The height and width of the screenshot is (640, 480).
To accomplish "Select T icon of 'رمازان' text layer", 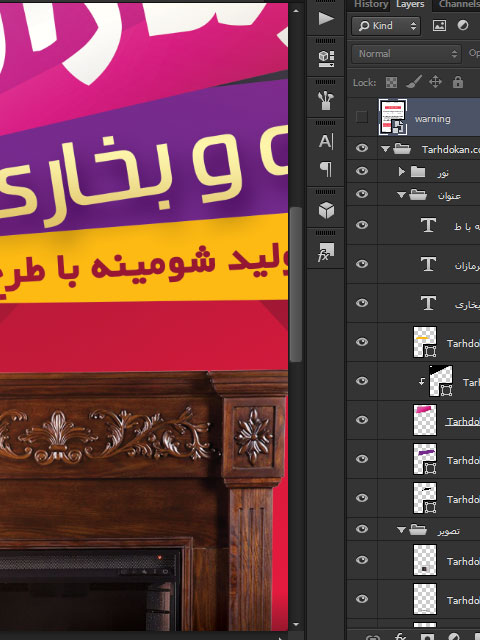I will click(428, 264).
